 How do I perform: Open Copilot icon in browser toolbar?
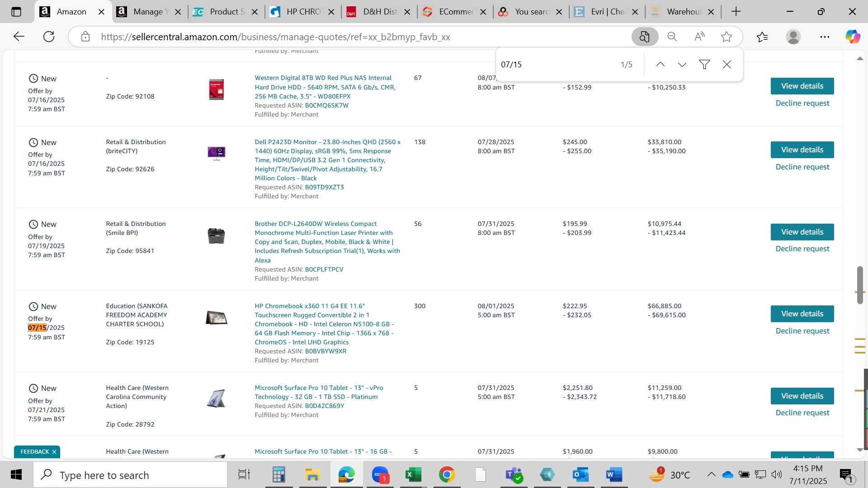853,37
